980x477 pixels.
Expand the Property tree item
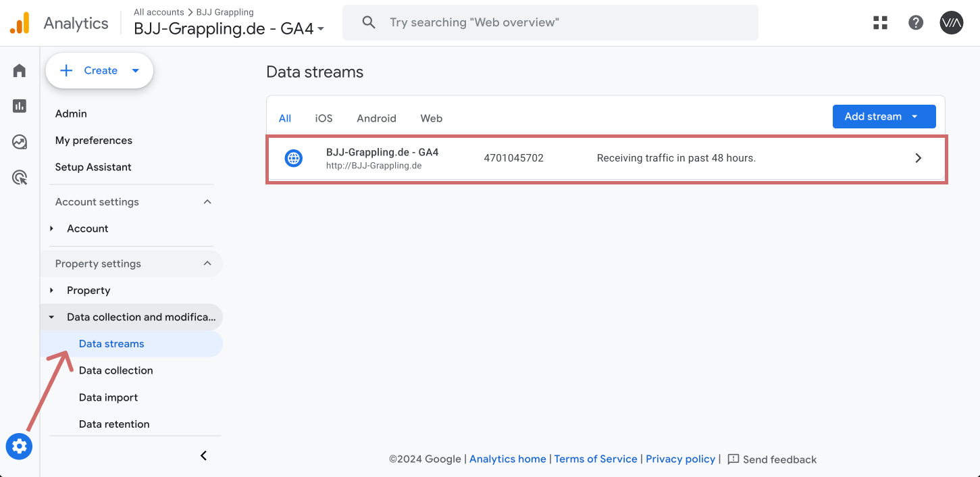(x=52, y=291)
